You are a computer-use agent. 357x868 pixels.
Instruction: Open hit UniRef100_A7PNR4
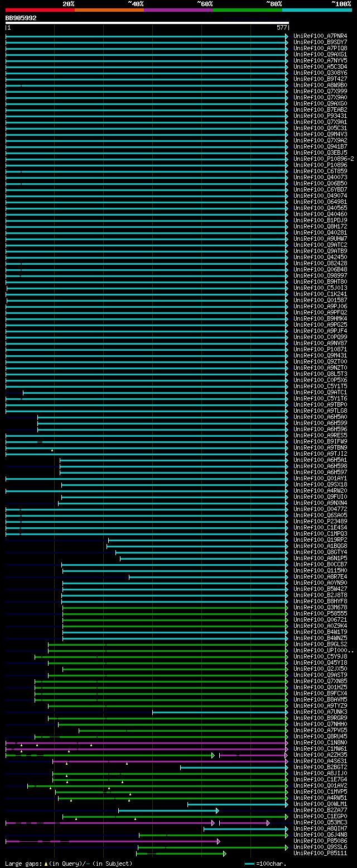(320, 36)
